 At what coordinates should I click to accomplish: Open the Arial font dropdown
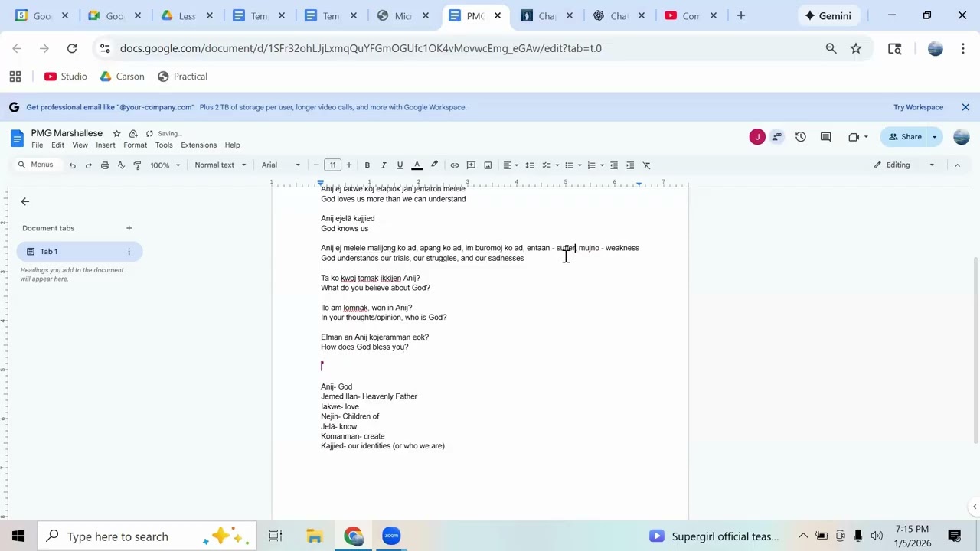click(x=281, y=165)
